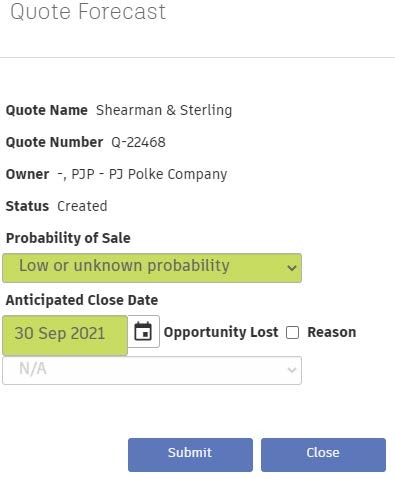
Task: Click the Quote Forecast heading
Action: [88, 12]
